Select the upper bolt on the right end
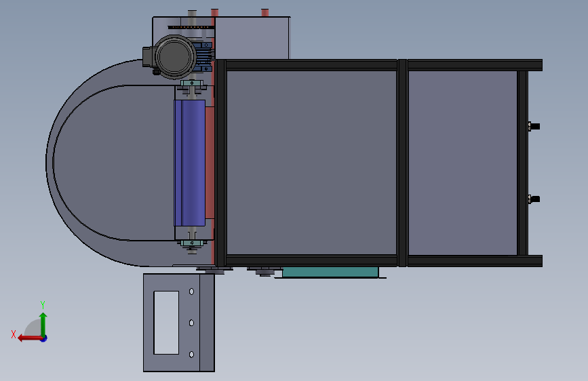 [534, 126]
